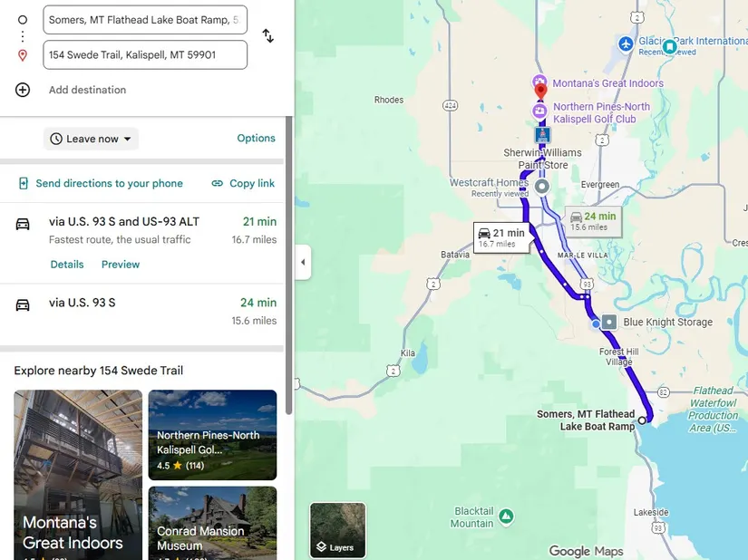Click Send directions to your phone
This screenshot has height=560, width=748.
(101, 183)
